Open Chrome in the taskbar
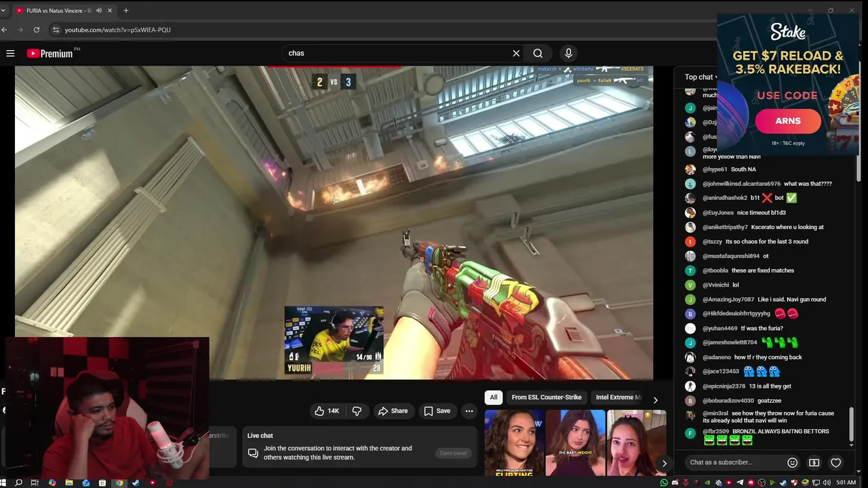Screen dimensions: 868x488 point(119,483)
